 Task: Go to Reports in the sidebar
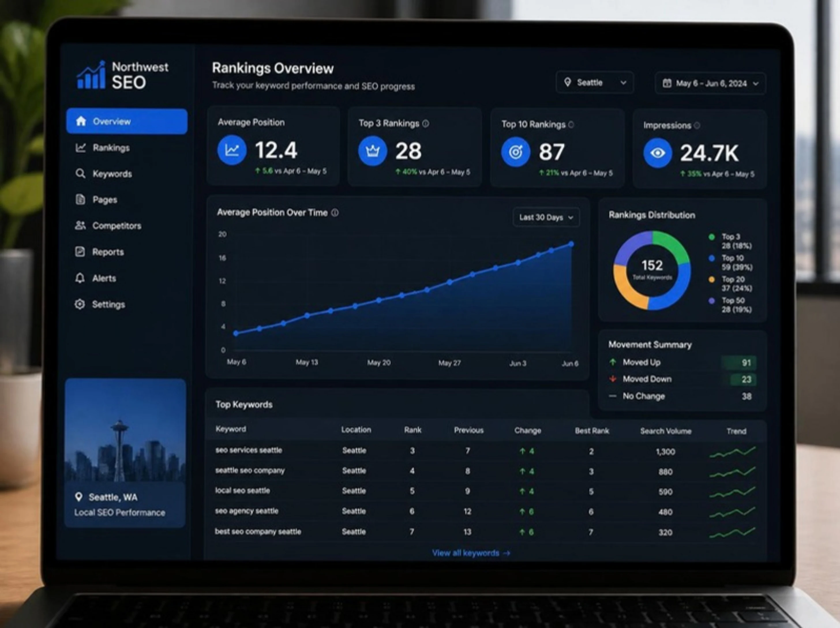coord(108,252)
